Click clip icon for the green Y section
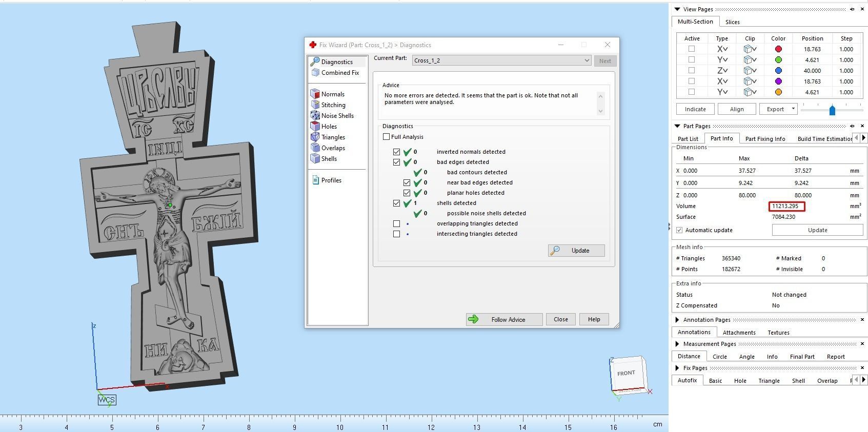The height and width of the screenshot is (432, 868). coord(750,60)
